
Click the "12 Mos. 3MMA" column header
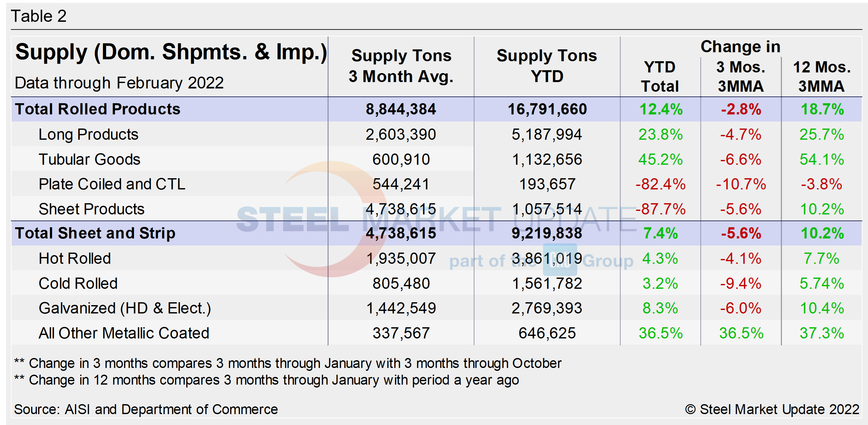(822, 77)
